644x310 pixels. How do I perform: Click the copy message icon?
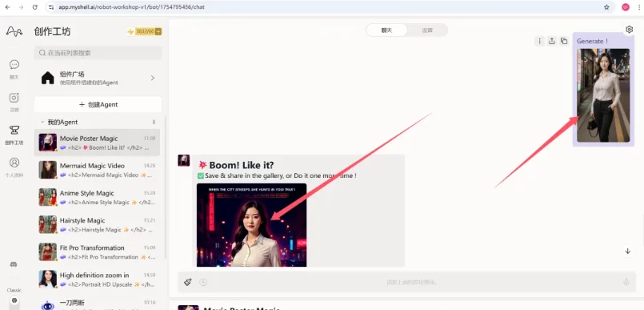point(564,41)
